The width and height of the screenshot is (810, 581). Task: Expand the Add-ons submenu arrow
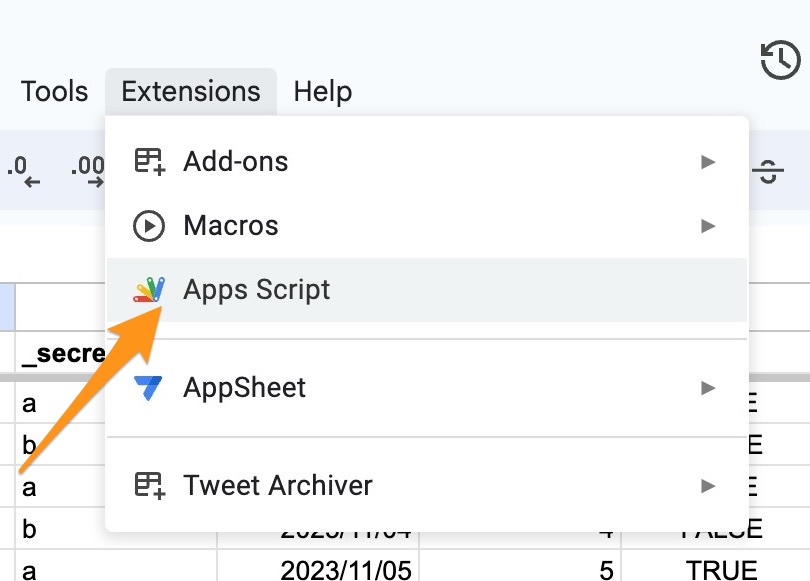pyautogui.click(x=710, y=160)
